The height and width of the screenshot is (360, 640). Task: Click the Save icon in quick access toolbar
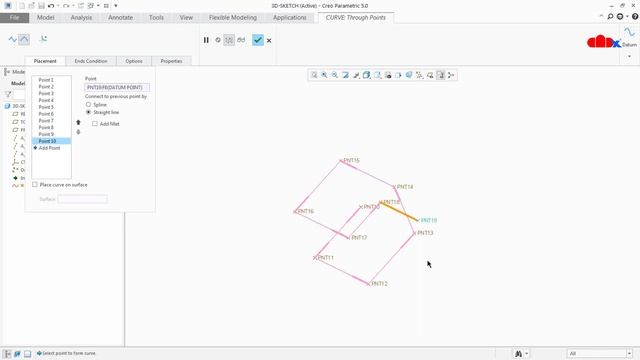coord(41,6)
